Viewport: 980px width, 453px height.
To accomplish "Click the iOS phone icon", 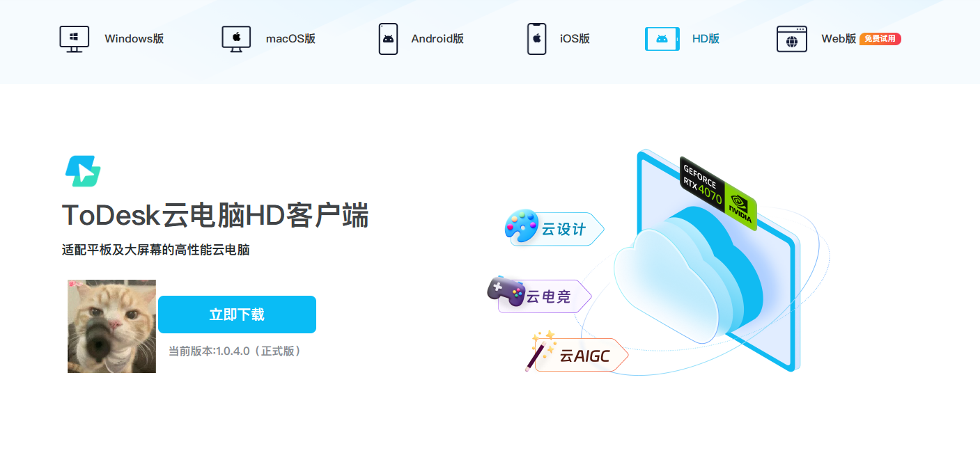I will tap(536, 39).
